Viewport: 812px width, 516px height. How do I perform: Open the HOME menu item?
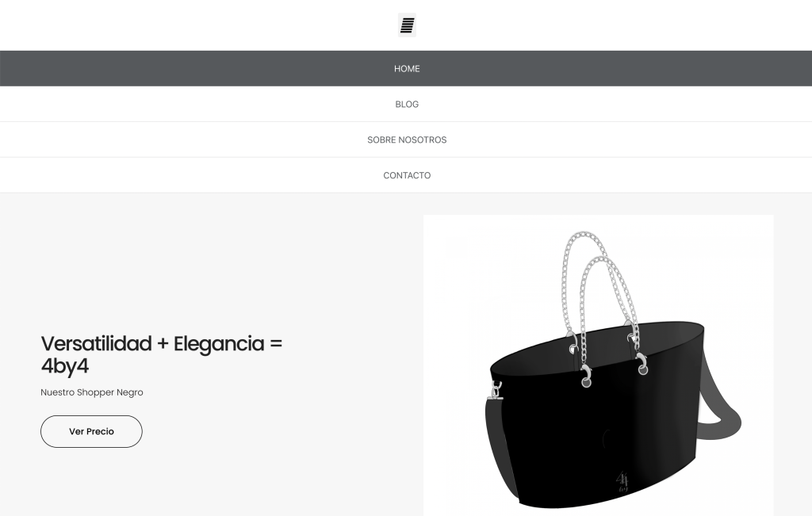coord(406,68)
